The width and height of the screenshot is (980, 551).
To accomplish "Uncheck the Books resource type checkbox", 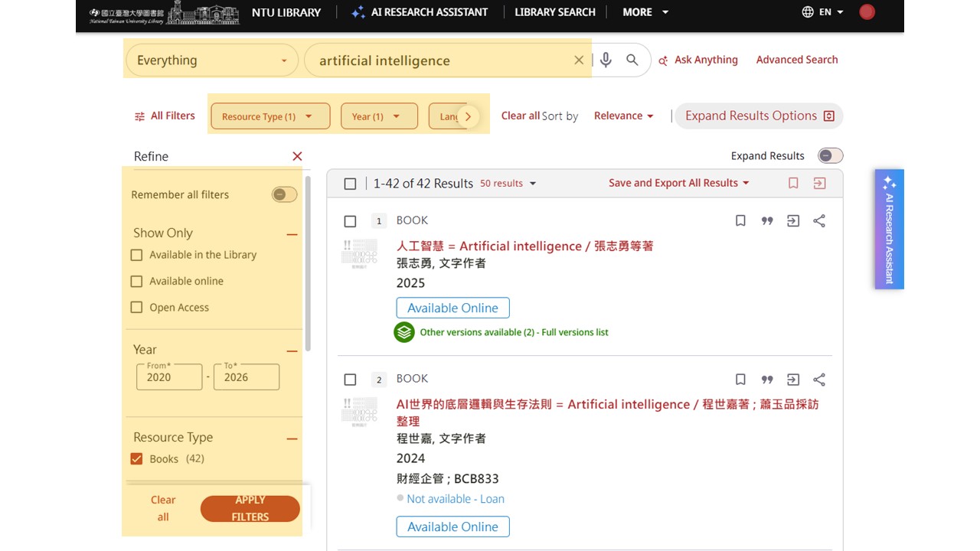I will [x=136, y=459].
